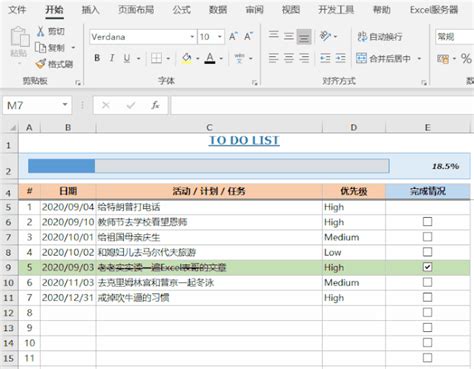
Task: Click the Copy icon
Action: [41, 48]
